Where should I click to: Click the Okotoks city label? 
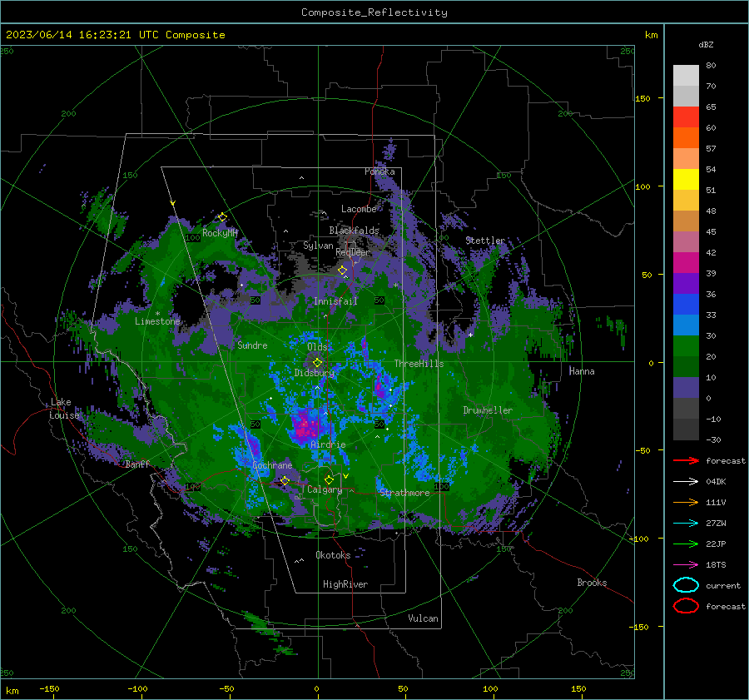(x=333, y=555)
